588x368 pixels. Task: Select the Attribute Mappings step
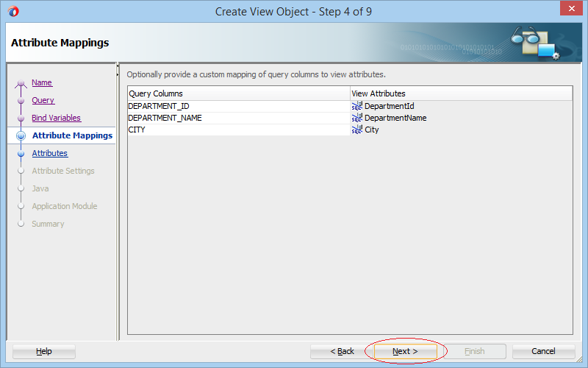coord(72,135)
